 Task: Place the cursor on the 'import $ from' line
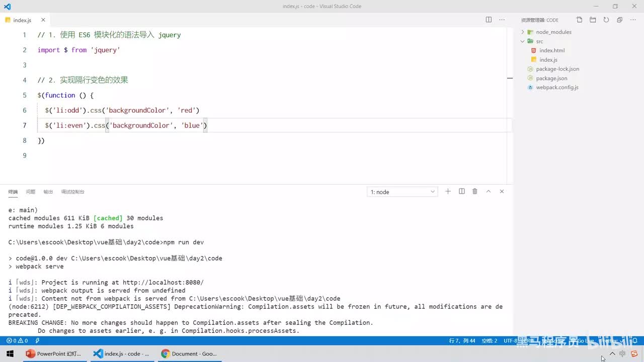tap(78, 50)
